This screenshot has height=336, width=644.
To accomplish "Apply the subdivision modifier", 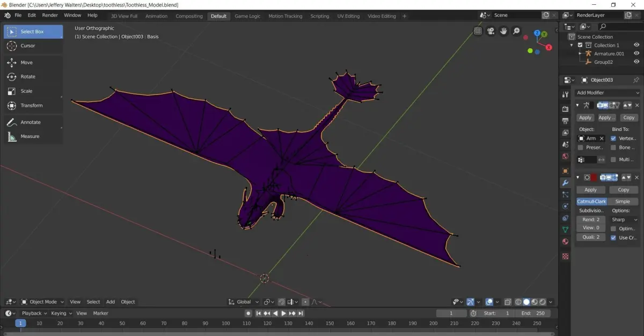I will pos(590,190).
